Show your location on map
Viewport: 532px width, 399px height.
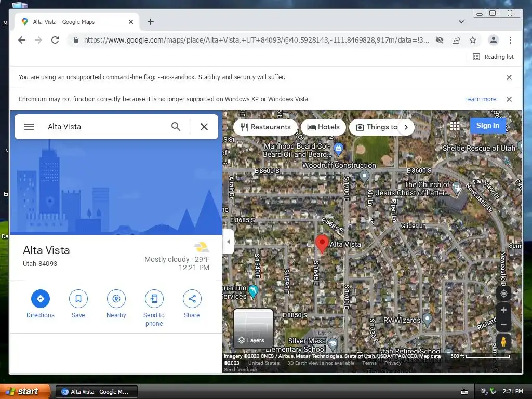tap(504, 294)
